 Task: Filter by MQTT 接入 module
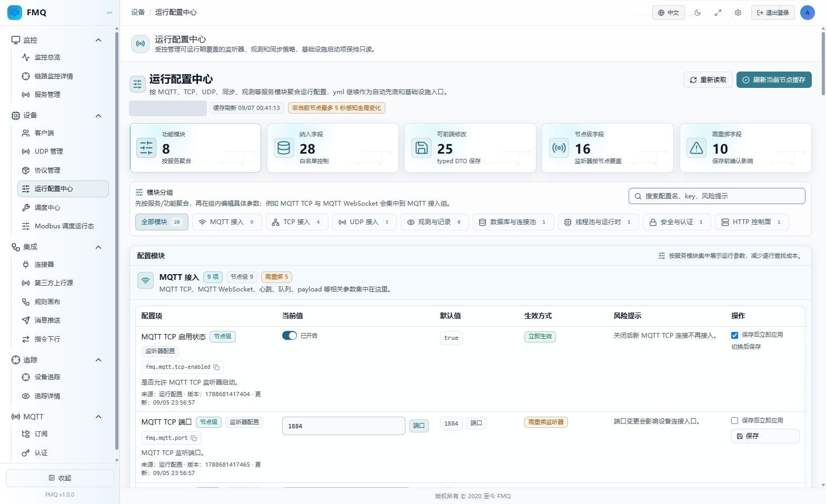[227, 222]
